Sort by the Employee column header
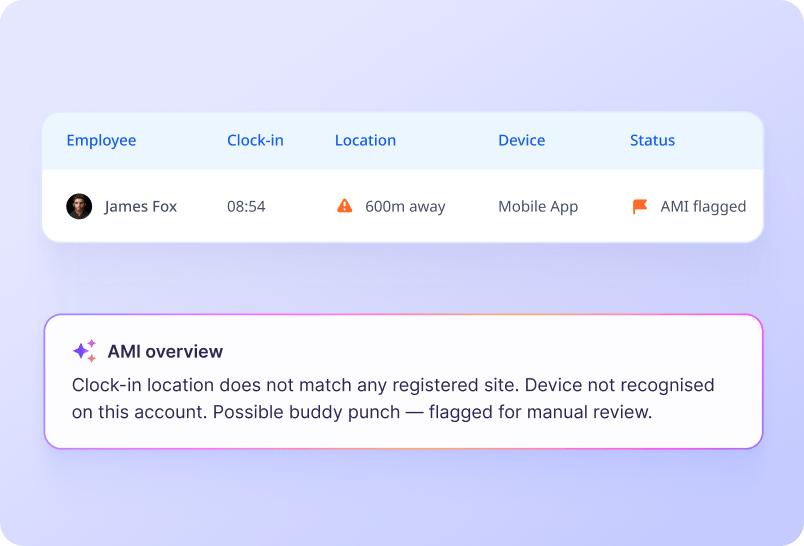Image resolution: width=804 pixels, height=546 pixels. coord(101,140)
